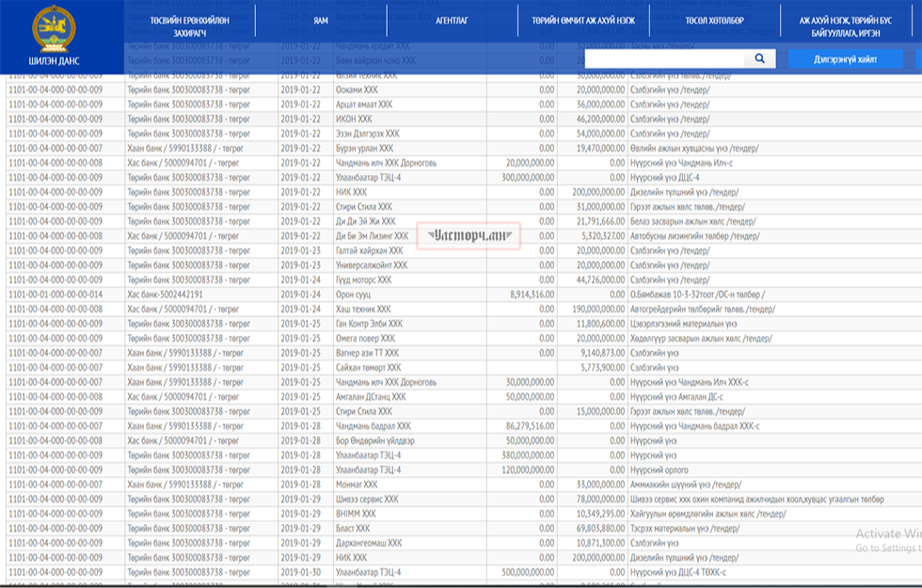Select the Хаш техник ХХК cell

click(363, 310)
